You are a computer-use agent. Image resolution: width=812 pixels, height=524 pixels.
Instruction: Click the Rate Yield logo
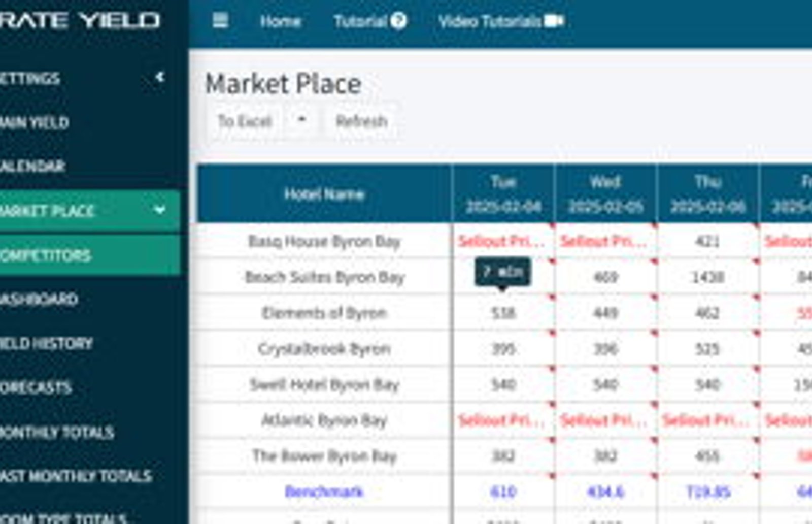pyautogui.click(x=80, y=20)
